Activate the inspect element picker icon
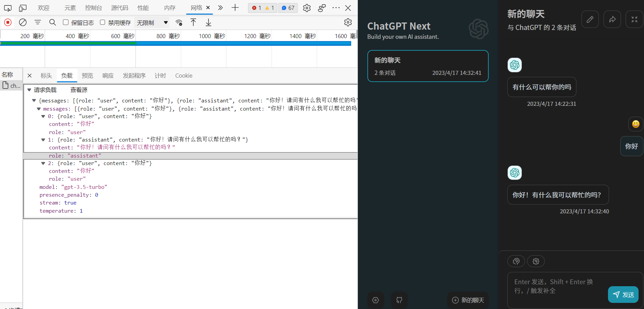 [x=8, y=8]
